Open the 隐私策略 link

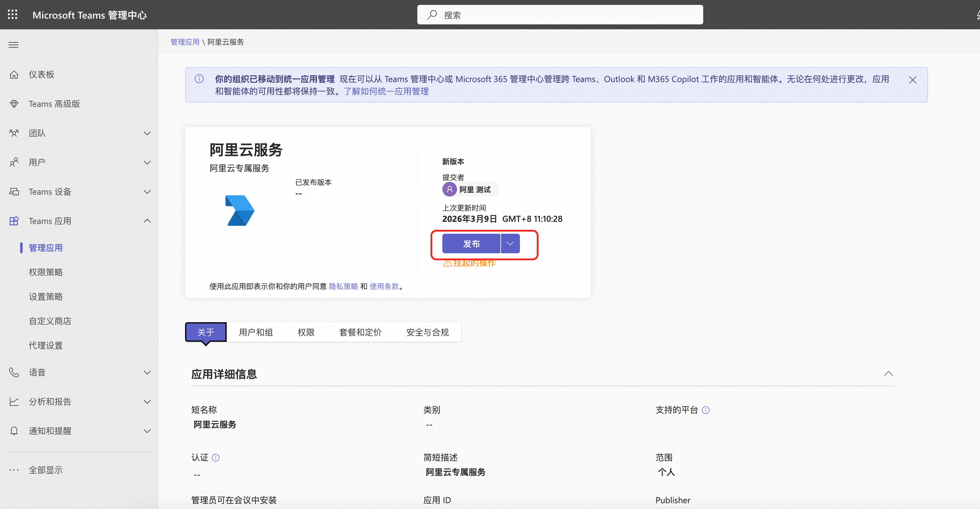pos(343,286)
